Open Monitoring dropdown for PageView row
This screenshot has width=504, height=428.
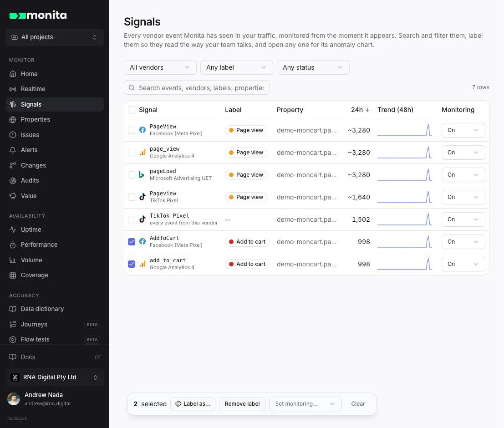tap(463, 130)
